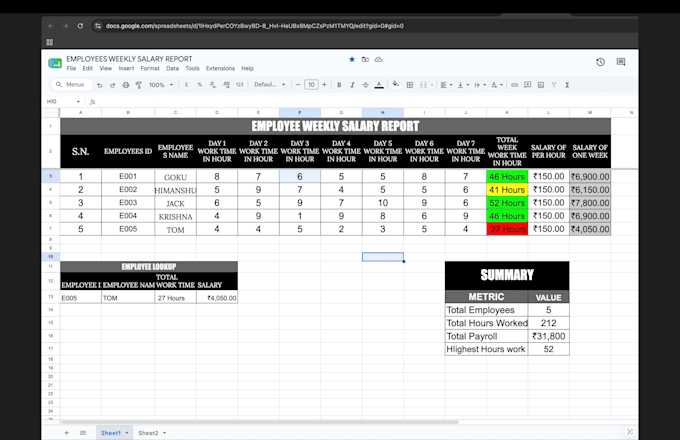The image size is (680, 440).
Task: Star the document with the star icon
Action: tap(352, 59)
